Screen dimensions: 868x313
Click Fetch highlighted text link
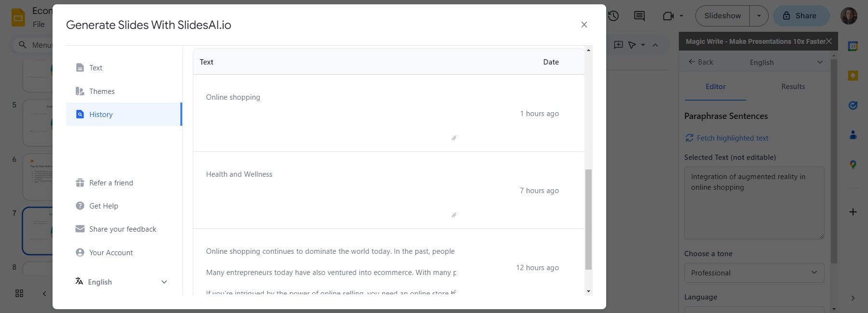732,138
